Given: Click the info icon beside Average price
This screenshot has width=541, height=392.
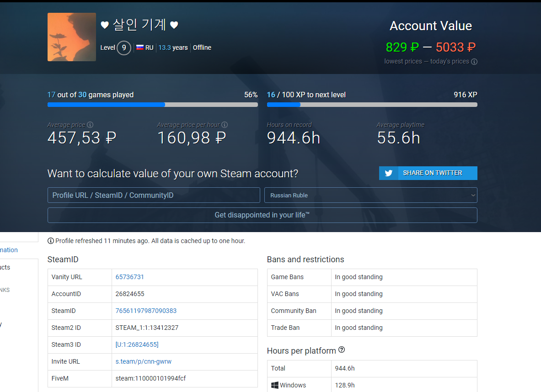Looking at the screenshot, I should [90, 125].
